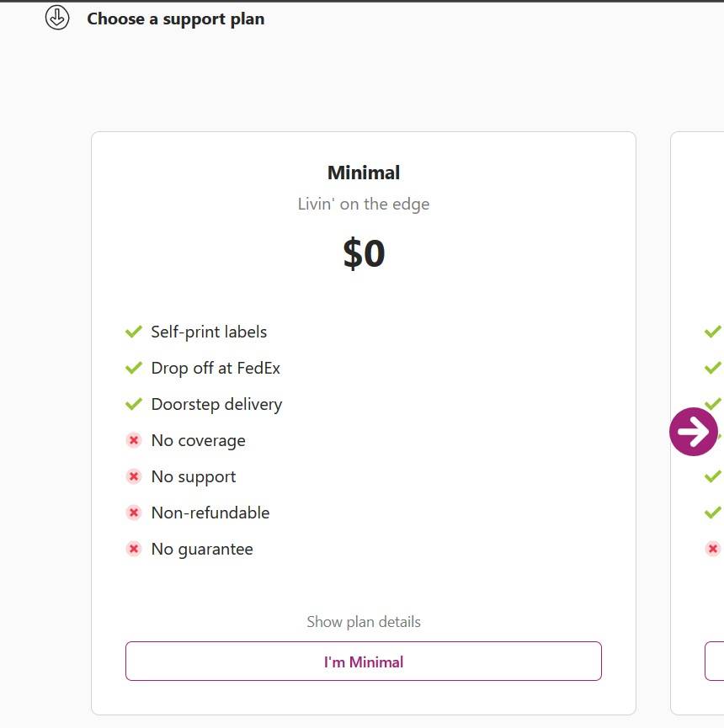Click the red X beside No coverage
The image size is (724, 728).
(x=133, y=440)
